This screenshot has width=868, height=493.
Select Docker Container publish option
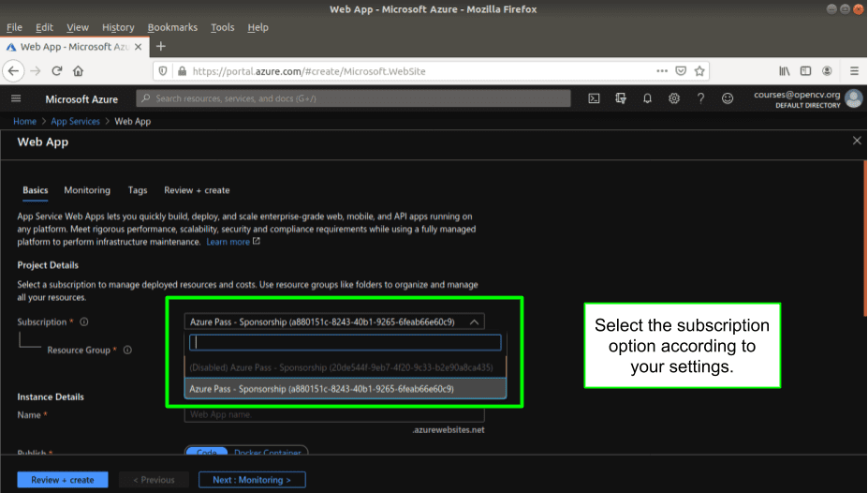click(268, 453)
